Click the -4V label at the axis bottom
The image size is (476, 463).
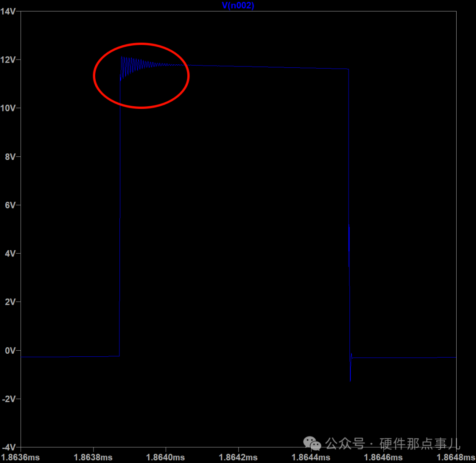coord(9,447)
